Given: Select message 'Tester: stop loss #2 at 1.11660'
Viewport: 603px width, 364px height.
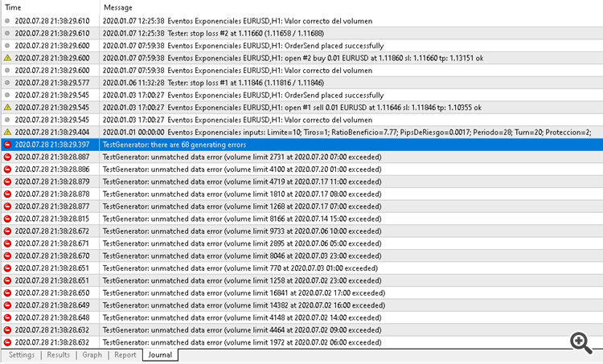Looking at the screenshot, I should coord(213,34).
